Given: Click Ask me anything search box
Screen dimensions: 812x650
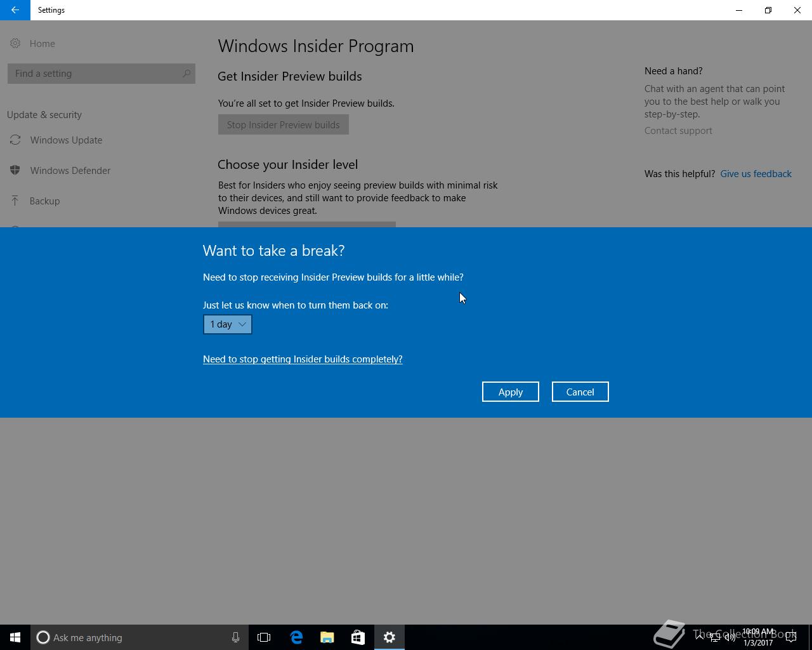Looking at the screenshot, I should point(138,637).
